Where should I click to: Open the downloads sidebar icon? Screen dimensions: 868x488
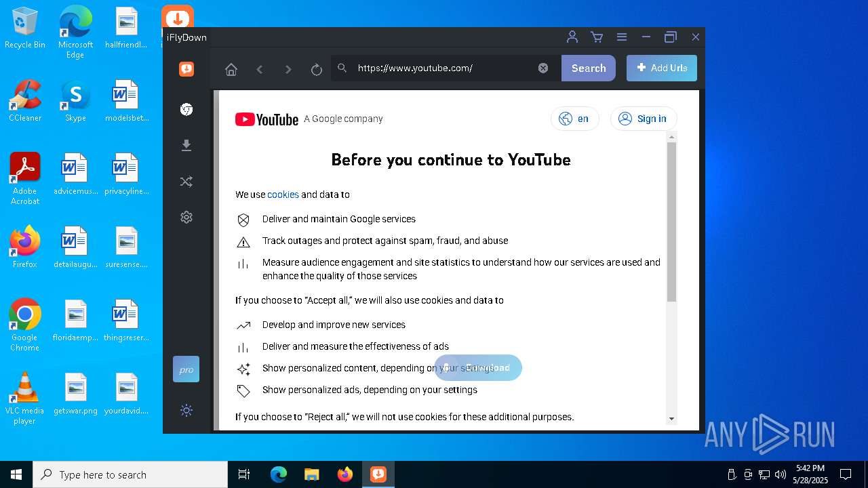[x=186, y=146]
